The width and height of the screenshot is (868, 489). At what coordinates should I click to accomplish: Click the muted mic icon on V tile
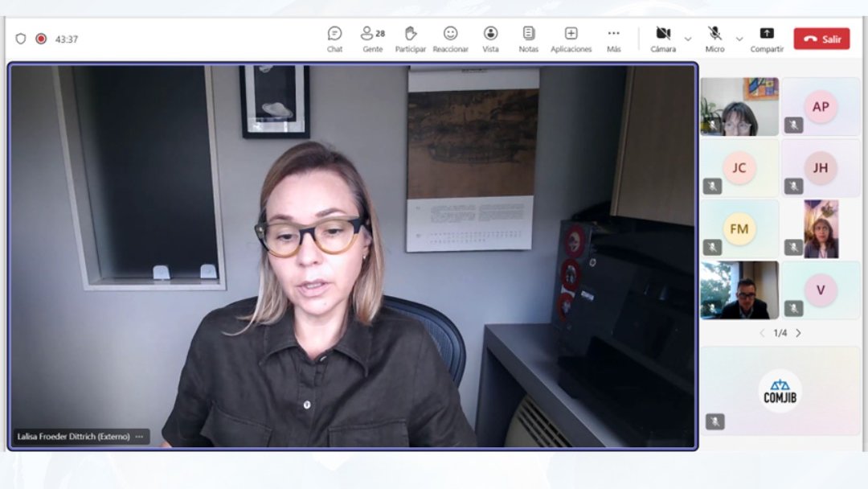tap(793, 308)
